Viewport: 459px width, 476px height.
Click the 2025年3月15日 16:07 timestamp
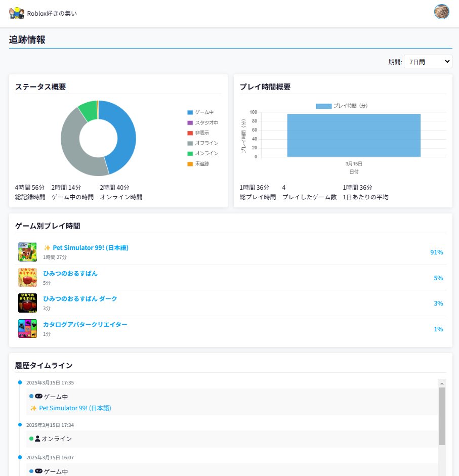(50, 457)
